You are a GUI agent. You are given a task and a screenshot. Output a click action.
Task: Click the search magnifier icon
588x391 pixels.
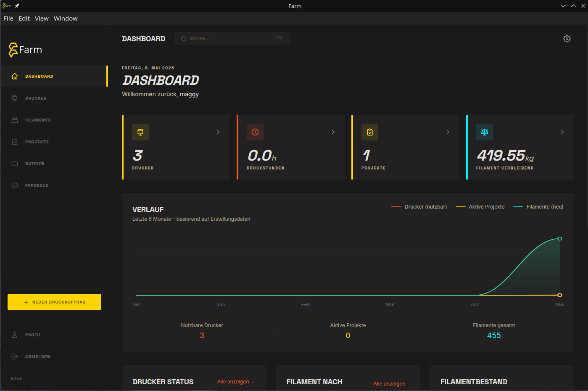pyautogui.click(x=184, y=39)
